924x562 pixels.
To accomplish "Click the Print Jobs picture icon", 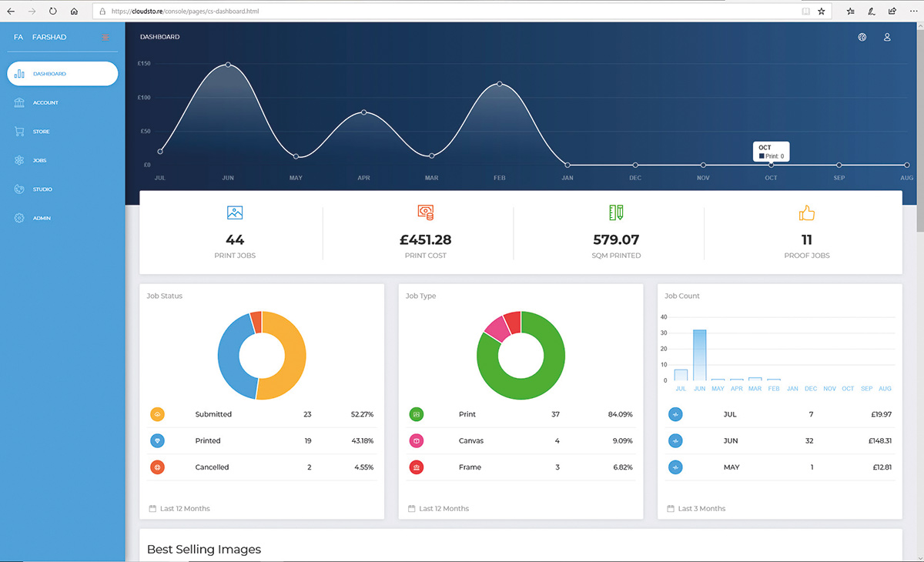I will [x=235, y=212].
